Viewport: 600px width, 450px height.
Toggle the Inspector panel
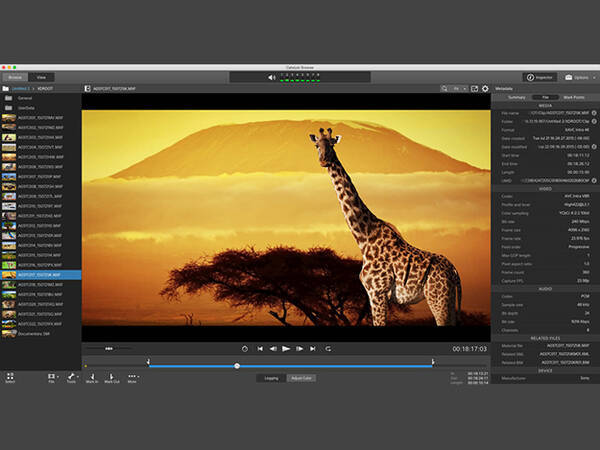tap(539, 76)
